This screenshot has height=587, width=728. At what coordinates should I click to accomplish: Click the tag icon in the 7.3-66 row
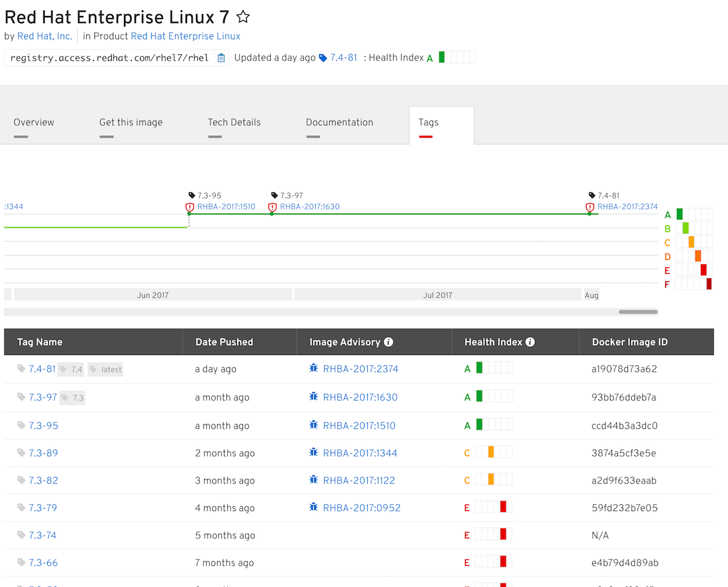pos(21,562)
